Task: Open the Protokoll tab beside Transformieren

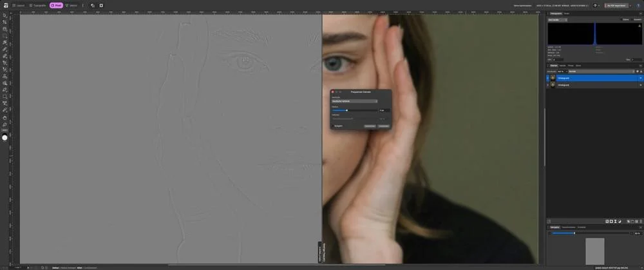Action: click(x=582, y=227)
